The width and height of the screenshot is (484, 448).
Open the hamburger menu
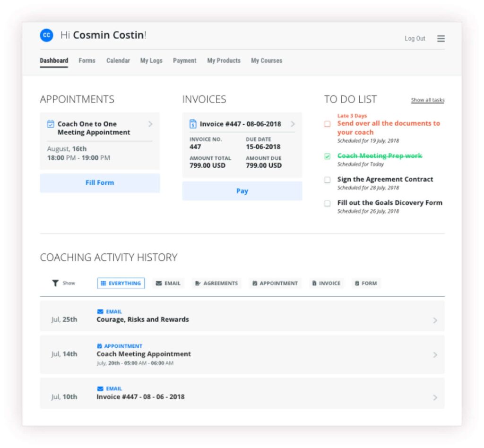441,39
